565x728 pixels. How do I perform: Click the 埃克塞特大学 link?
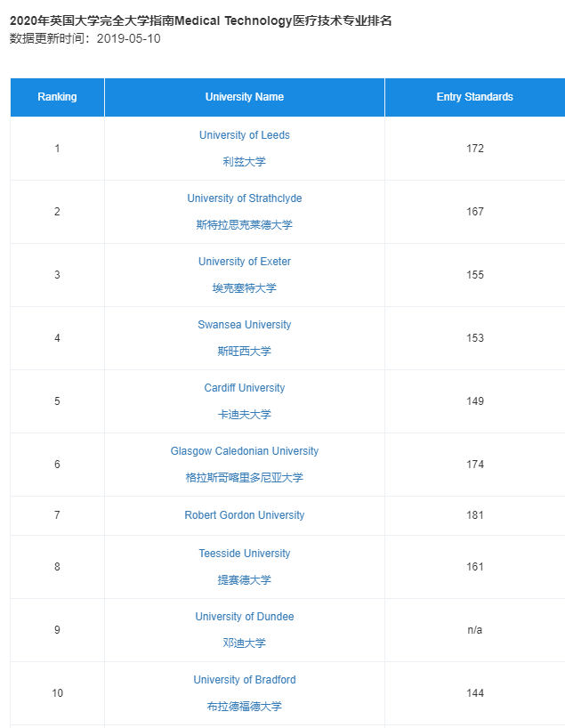(244, 288)
